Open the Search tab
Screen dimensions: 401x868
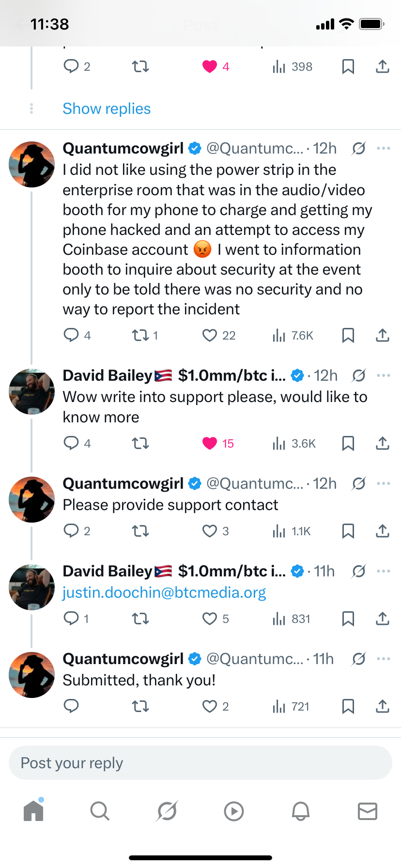[100, 811]
